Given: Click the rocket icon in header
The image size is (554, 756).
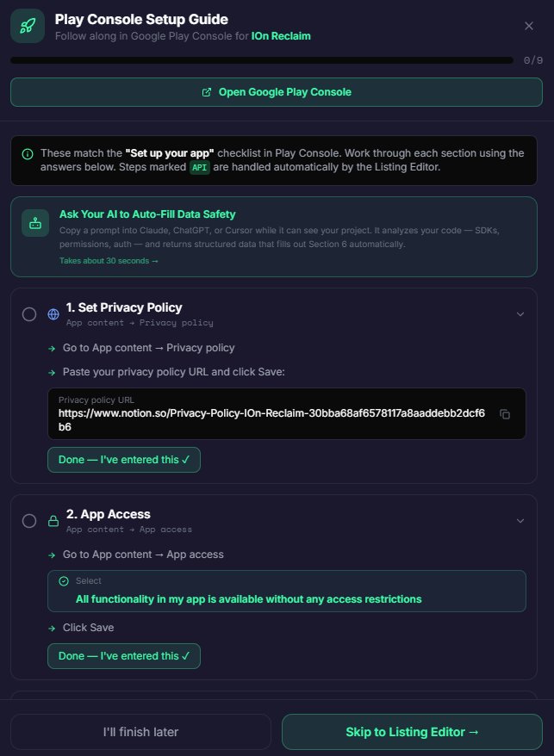Looking at the screenshot, I should click(28, 26).
